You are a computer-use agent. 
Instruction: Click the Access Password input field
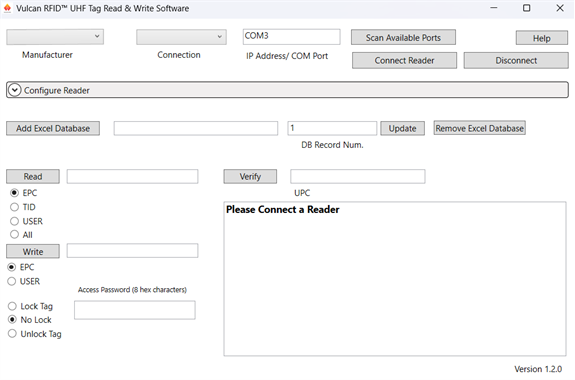[x=135, y=310]
